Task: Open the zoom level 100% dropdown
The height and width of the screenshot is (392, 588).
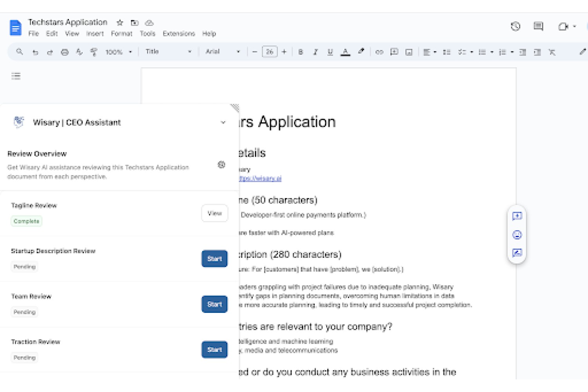Action: 119,52
